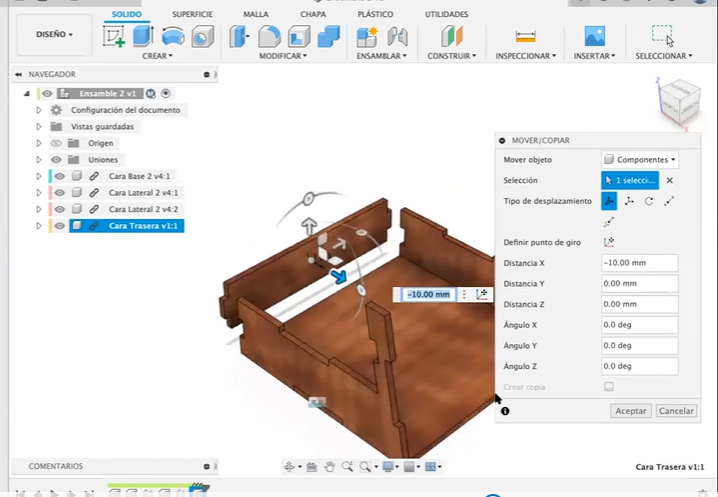Viewport: 718px width, 497px height.
Task: Select the Shell tool icon
Action: (299, 37)
